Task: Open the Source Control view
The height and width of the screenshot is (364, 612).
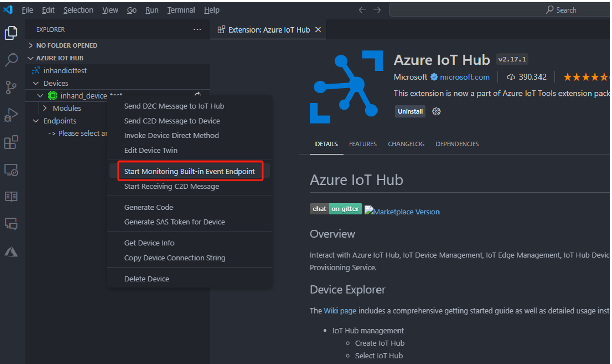Action: click(11, 87)
